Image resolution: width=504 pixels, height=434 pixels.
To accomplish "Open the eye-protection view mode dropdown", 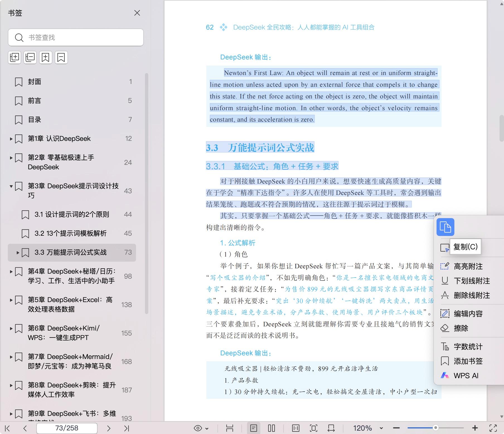I will [207, 428].
